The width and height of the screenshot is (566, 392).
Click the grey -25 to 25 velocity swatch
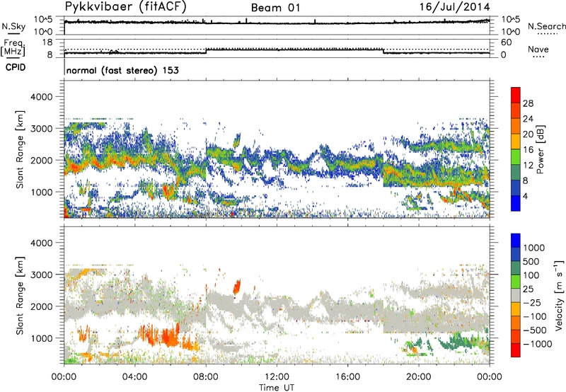click(516, 295)
